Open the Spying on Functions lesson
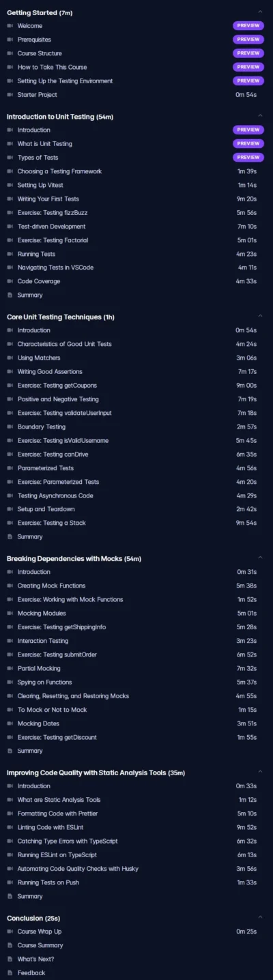The height and width of the screenshot is (980, 273). click(x=136, y=682)
